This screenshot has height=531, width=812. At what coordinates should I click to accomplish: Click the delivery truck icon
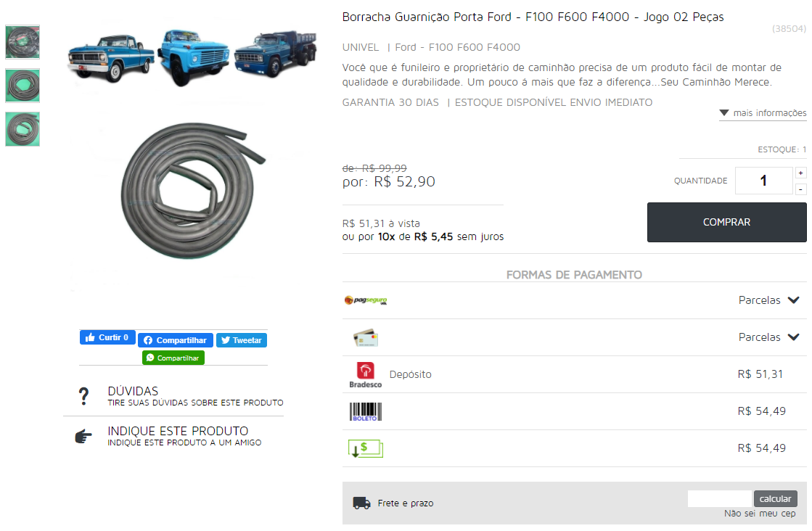(361, 503)
